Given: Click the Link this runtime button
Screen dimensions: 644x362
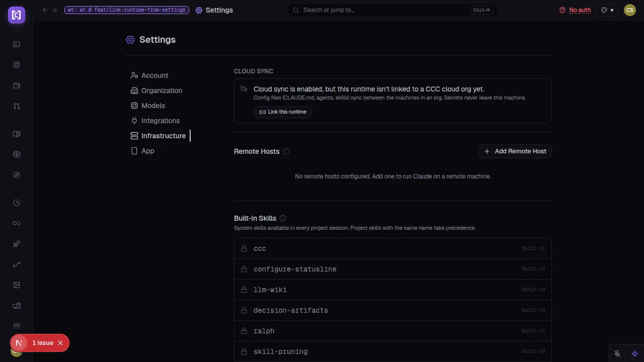Looking at the screenshot, I should click(283, 112).
